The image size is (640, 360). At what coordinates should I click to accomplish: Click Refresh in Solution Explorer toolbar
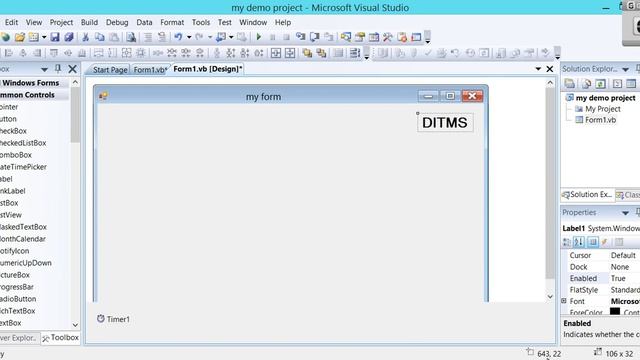click(600, 84)
